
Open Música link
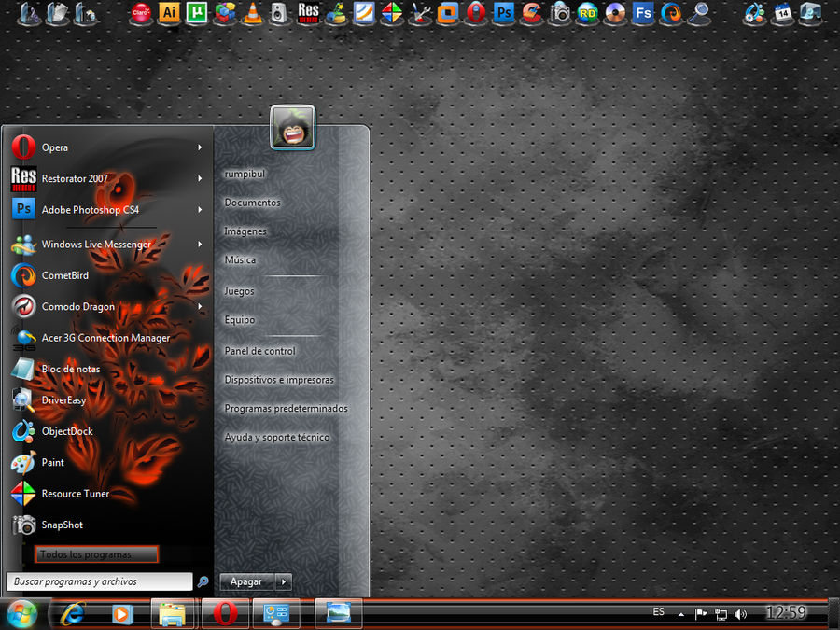click(x=240, y=259)
